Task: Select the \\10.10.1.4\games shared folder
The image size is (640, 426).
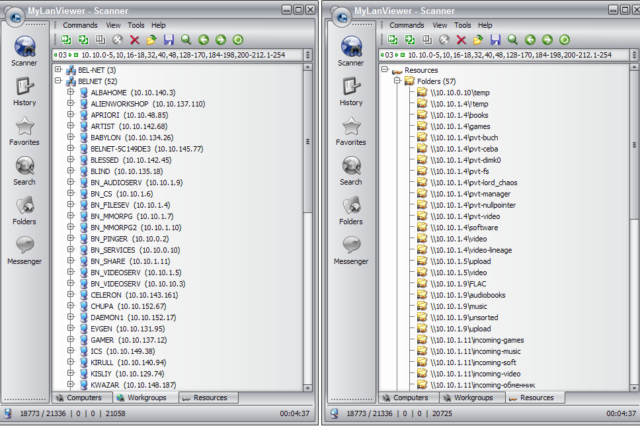Action: [x=460, y=126]
